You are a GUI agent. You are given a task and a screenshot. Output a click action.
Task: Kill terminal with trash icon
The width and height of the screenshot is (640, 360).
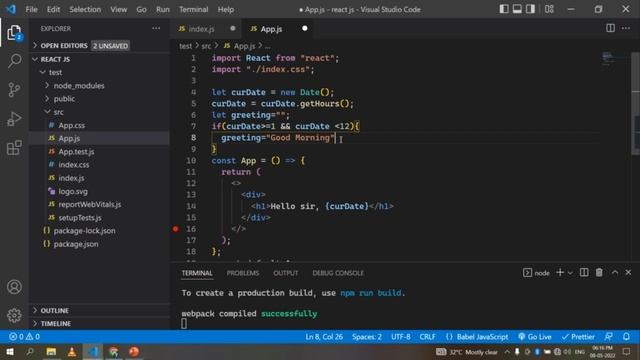pyautogui.click(x=599, y=272)
